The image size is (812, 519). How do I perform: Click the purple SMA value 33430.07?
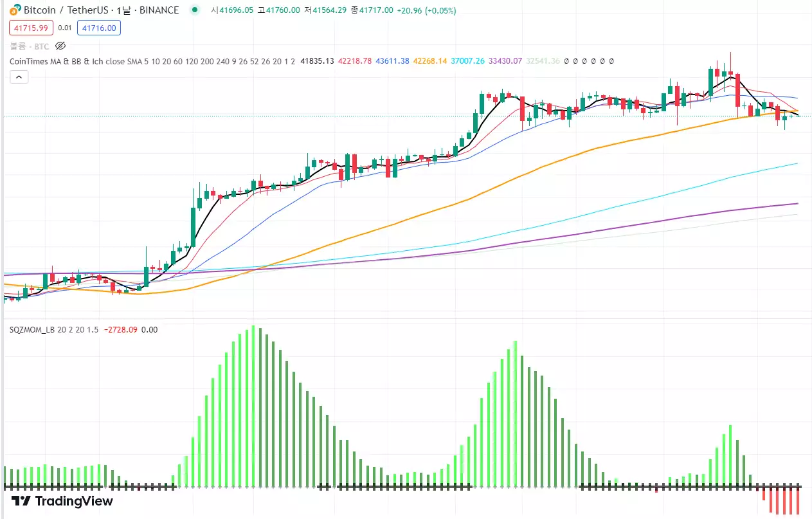[x=505, y=61]
